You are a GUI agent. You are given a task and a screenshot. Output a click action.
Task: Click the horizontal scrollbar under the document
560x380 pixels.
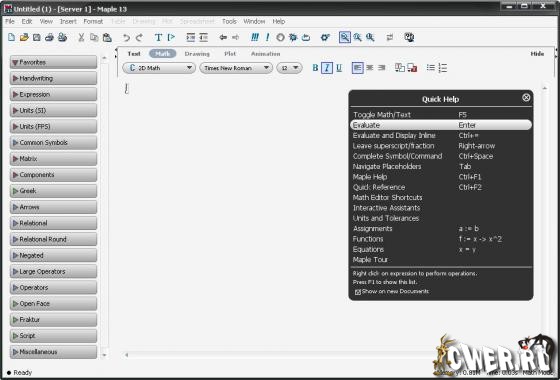tap(332, 355)
